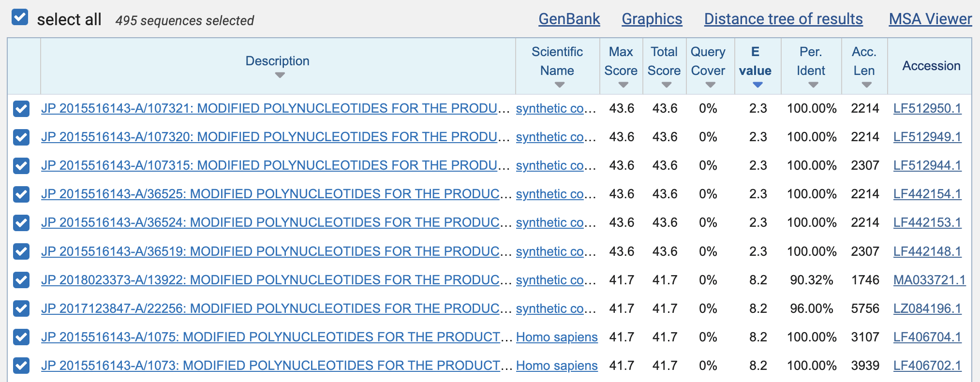
Task: Open Distance tree of results
Action: [x=783, y=19]
